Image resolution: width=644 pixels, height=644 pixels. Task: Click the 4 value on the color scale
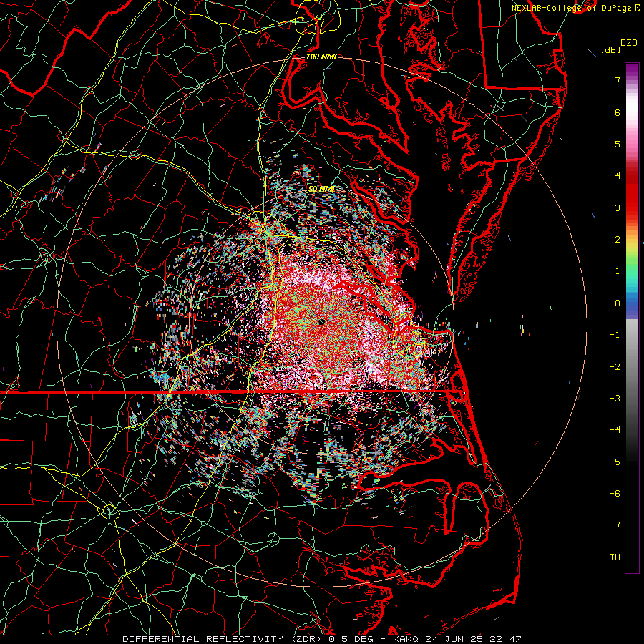(x=618, y=176)
